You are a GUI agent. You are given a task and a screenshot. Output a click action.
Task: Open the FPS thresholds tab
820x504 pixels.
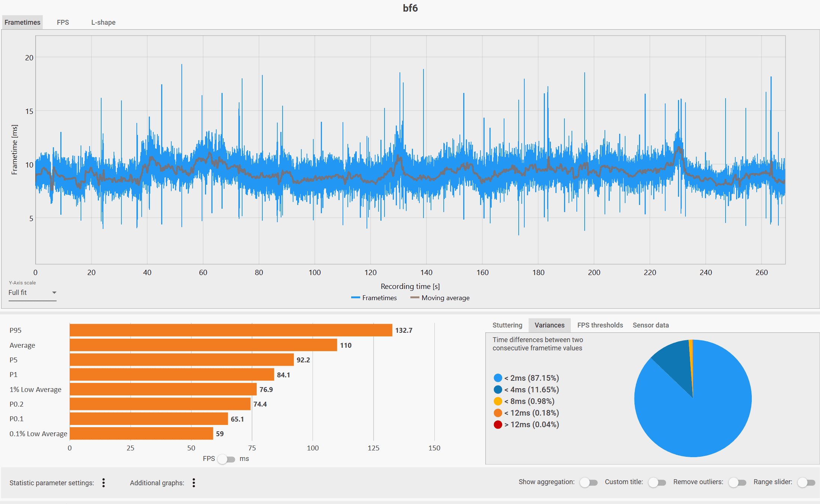click(600, 325)
